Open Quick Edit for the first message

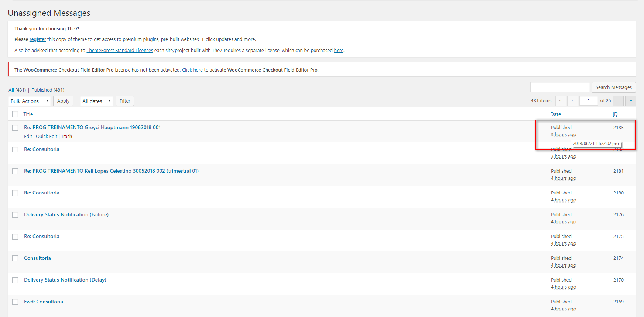pos(47,137)
